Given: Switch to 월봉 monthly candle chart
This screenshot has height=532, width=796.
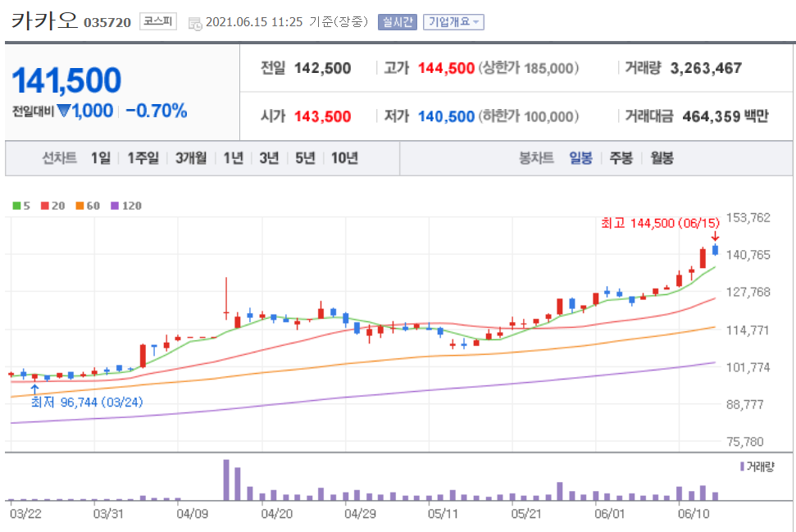Looking at the screenshot, I should click(x=662, y=158).
